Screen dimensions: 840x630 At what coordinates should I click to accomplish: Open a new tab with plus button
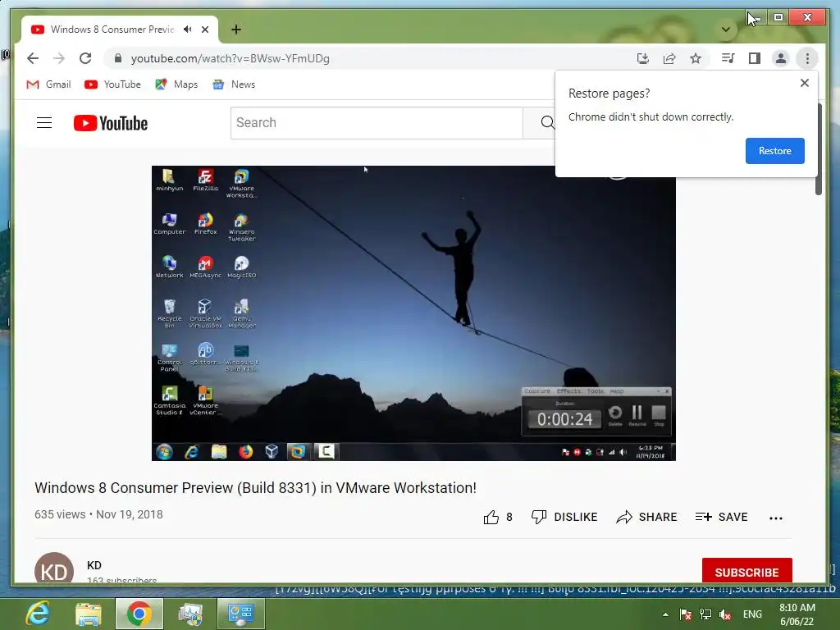click(236, 30)
